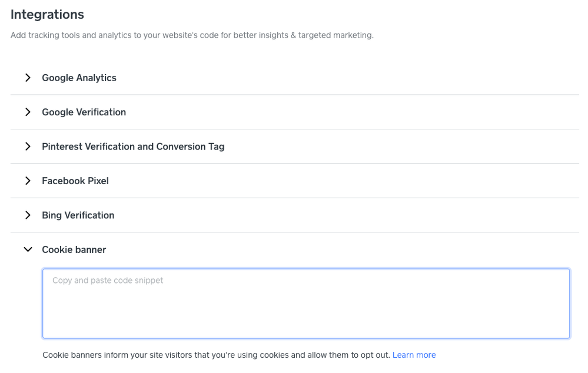
Task: Click the Facebook Pixel chevron arrow
Action: pos(28,181)
